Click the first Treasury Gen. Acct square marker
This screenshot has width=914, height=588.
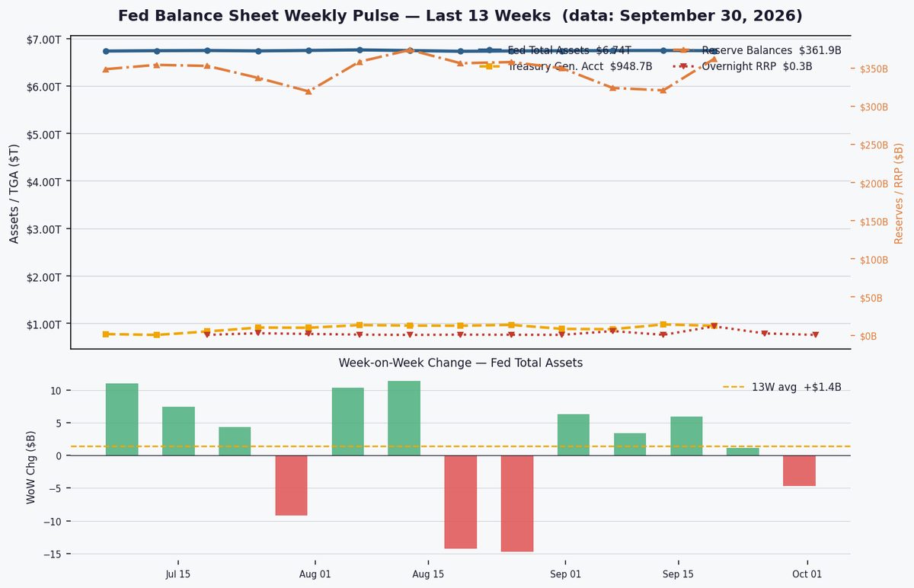pyautogui.click(x=105, y=334)
